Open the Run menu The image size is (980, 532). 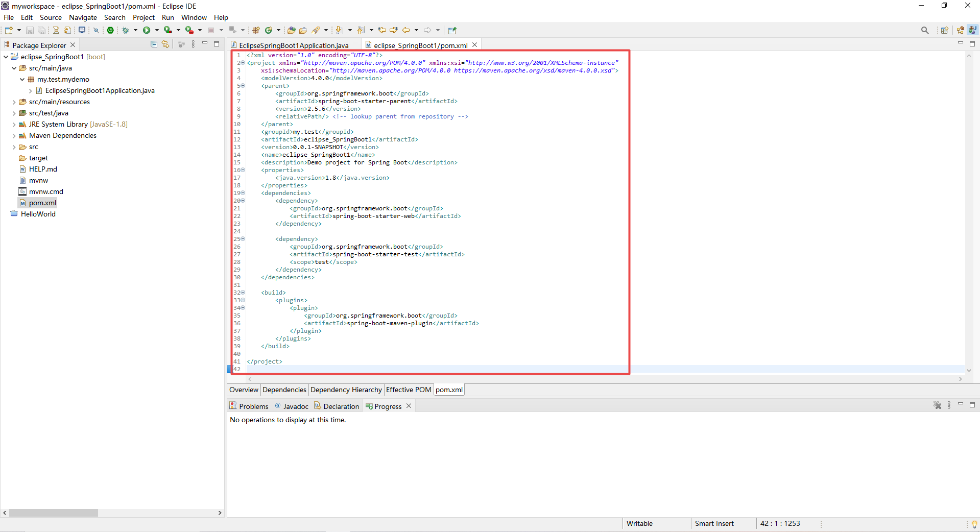click(x=168, y=17)
